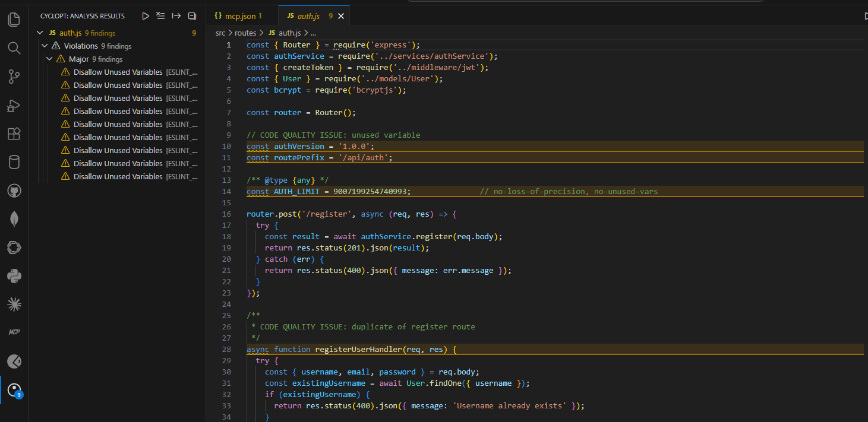
Task: Click the 'duplicate of register route' comment
Action: (414, 327)
